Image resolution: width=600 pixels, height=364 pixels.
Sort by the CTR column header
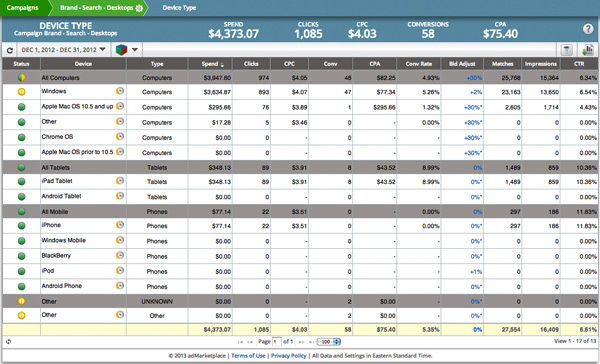click(x=579, y=64)
